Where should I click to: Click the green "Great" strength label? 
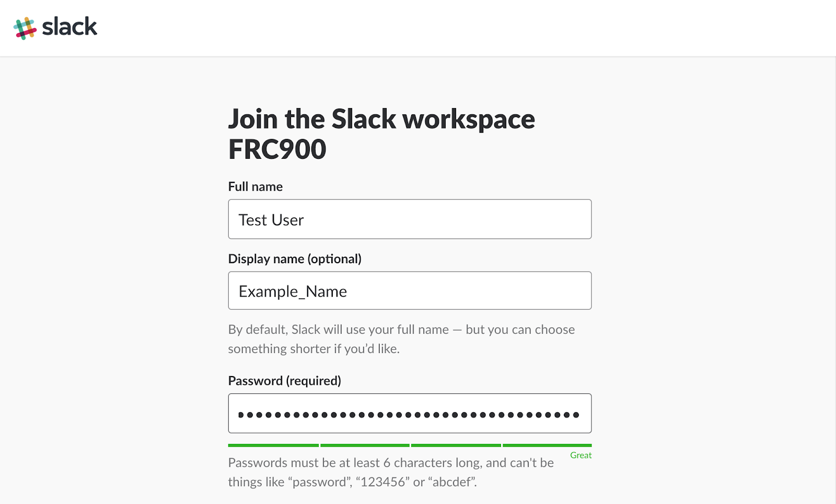point(580,455)
